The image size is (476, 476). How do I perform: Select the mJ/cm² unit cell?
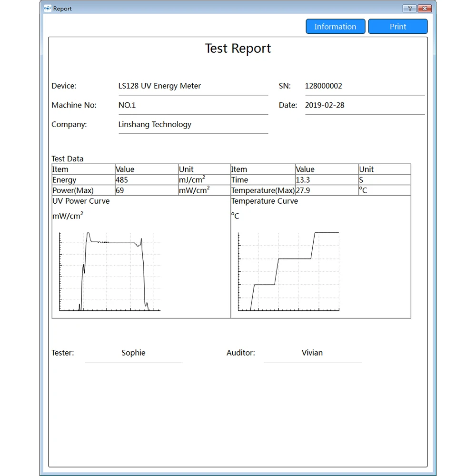[204, 180]
